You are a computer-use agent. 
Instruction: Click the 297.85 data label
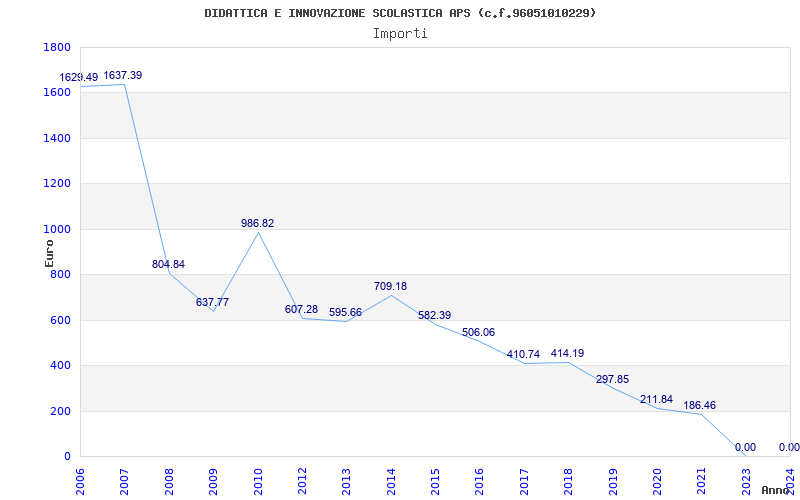(x=612, y=379)
